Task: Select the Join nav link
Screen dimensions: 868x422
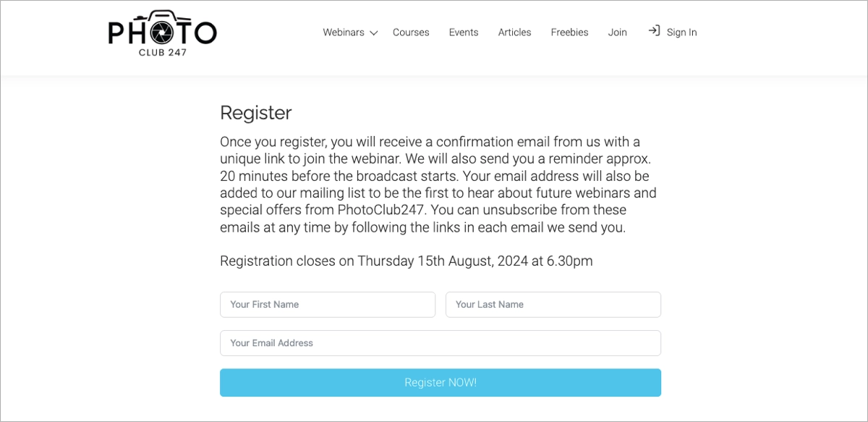Action: click(x=617, y=33)
